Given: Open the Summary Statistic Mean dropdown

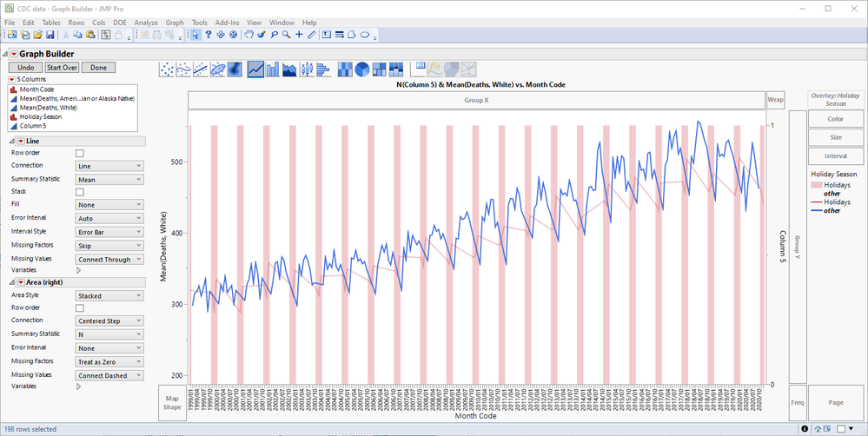Looking at the screenshot, I should pos(109,179).
